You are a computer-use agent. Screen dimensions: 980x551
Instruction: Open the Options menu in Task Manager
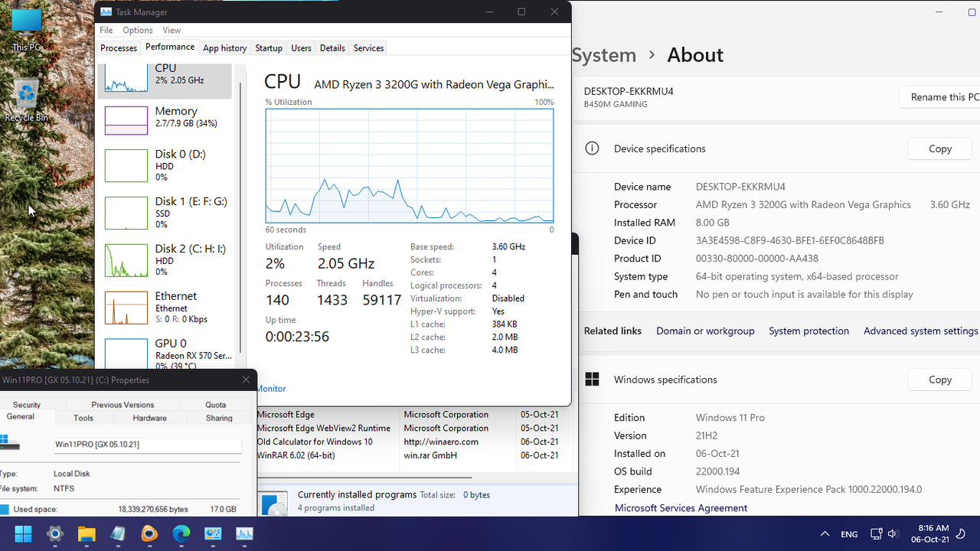138,30
